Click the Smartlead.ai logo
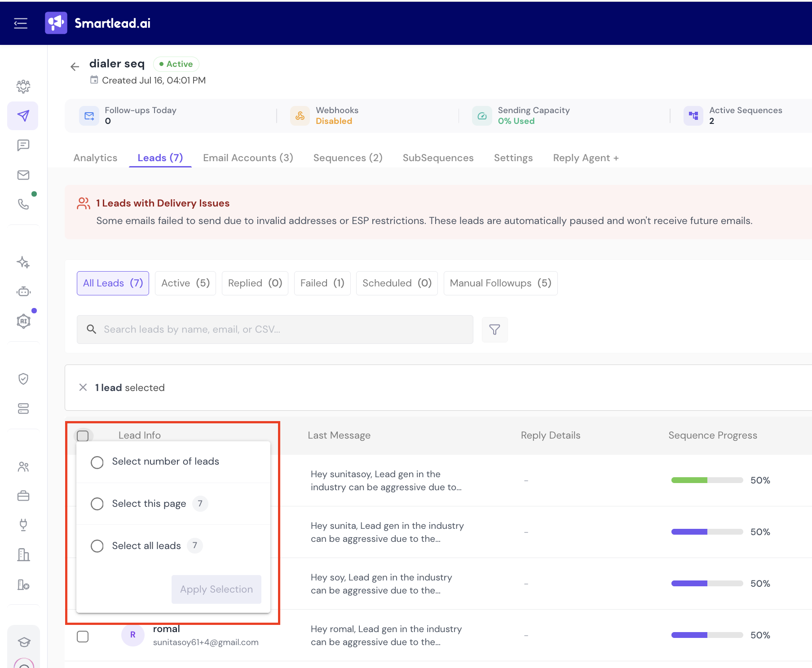Image resolution: width=812 pixels, height=668 pixels. click(98, 23)
